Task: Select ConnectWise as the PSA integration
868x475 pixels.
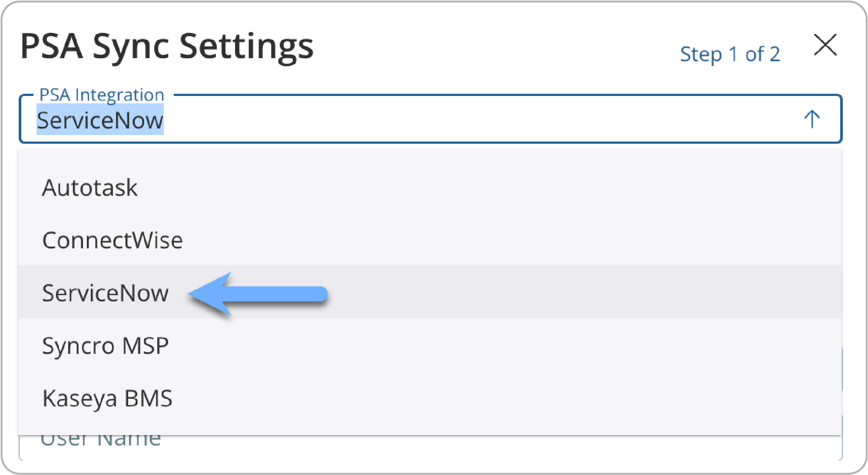Action: 113,241
